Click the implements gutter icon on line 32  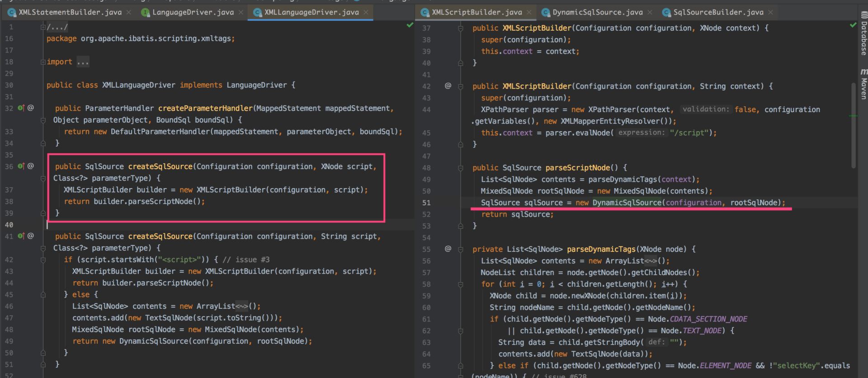[21, 108]
